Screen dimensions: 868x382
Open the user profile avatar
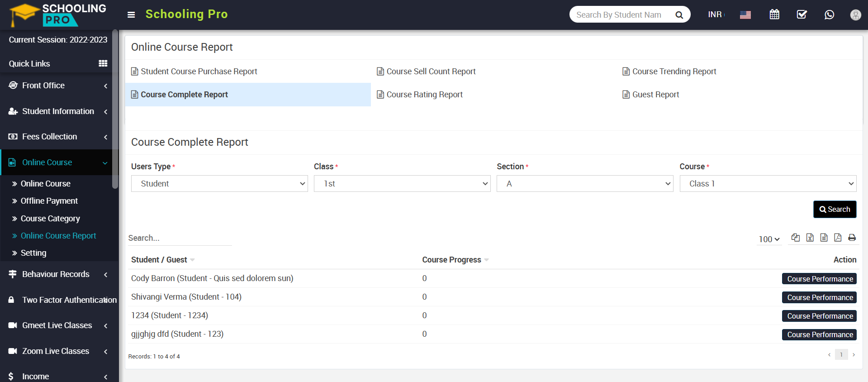855,15
